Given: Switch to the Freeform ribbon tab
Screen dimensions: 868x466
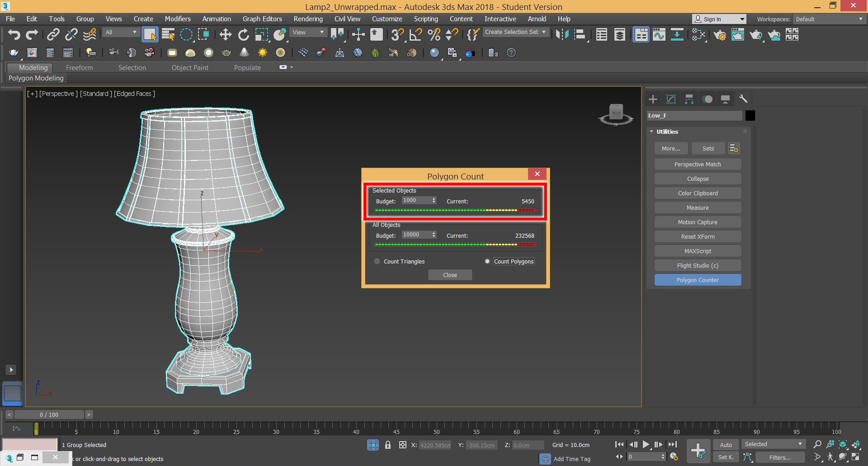Looking at the screenshot, I should click(79, 67).
